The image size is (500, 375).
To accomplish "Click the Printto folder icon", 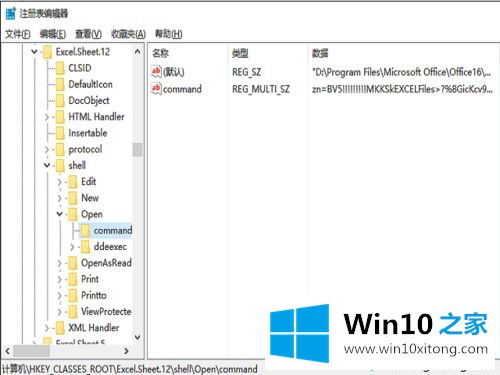I will (x=73, y=295).
